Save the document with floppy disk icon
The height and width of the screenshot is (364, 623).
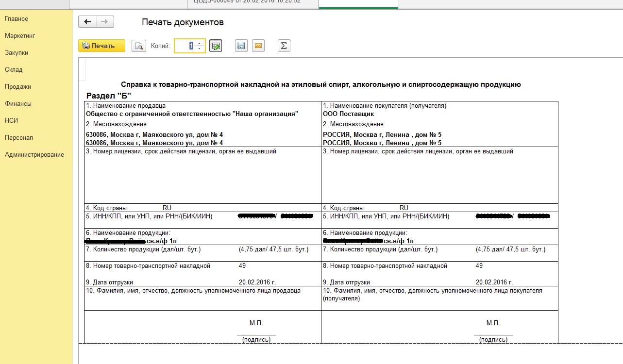pos(241,46)
